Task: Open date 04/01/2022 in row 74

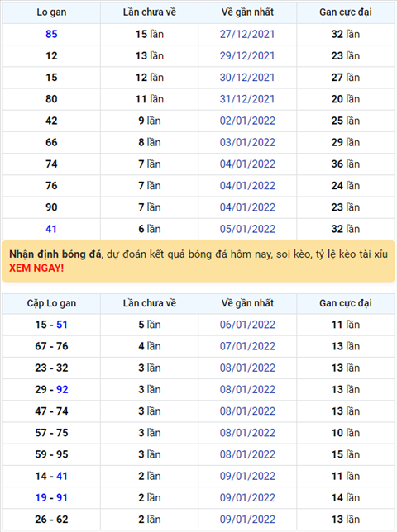Action: pyautogui.click(x=247, y=164)
